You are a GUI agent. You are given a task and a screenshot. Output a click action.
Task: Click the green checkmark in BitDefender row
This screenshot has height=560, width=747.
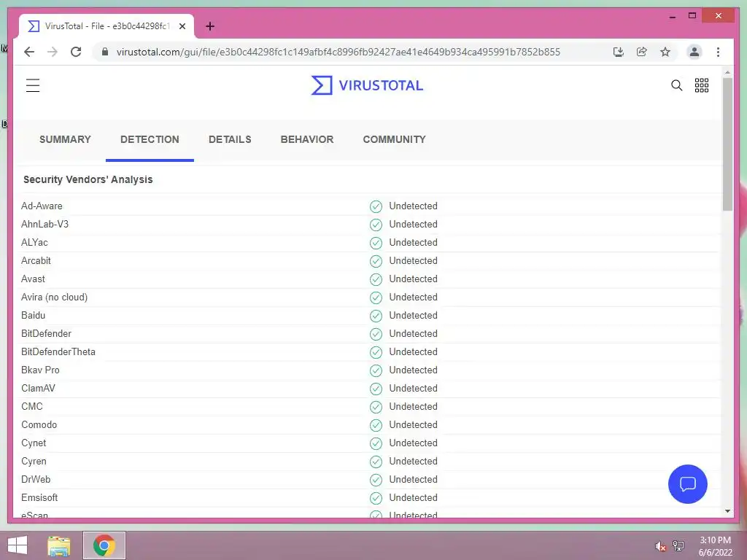pos(376,334)
